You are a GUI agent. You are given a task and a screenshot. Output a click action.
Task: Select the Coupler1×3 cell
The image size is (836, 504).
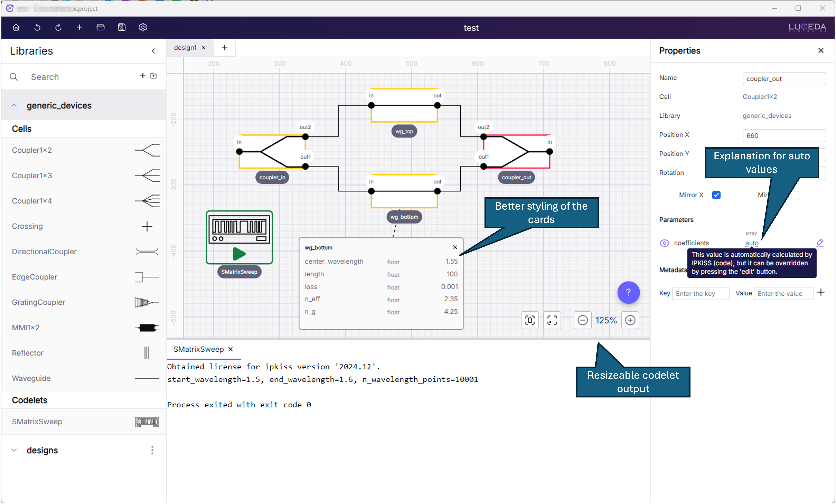32,175
